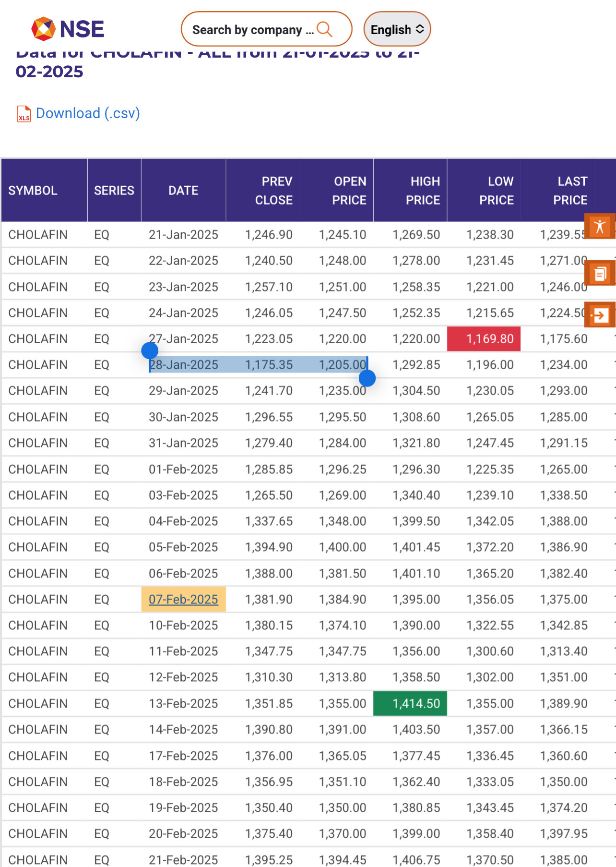Click the selected 28-Jan-2025 date cell
Screen dimensions: 616x867
tap(183, 365)
